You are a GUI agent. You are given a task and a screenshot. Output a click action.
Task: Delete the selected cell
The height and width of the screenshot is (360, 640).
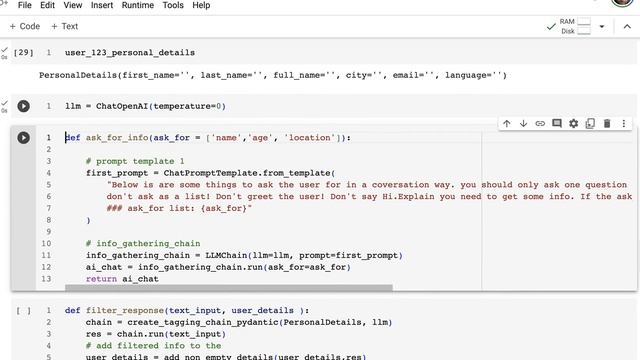click(607, 124)
